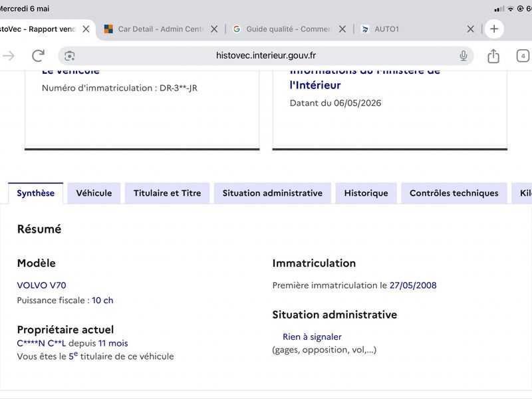Open the tab overview showing 4 tabs
532x399 pixels.
[523, 56]
